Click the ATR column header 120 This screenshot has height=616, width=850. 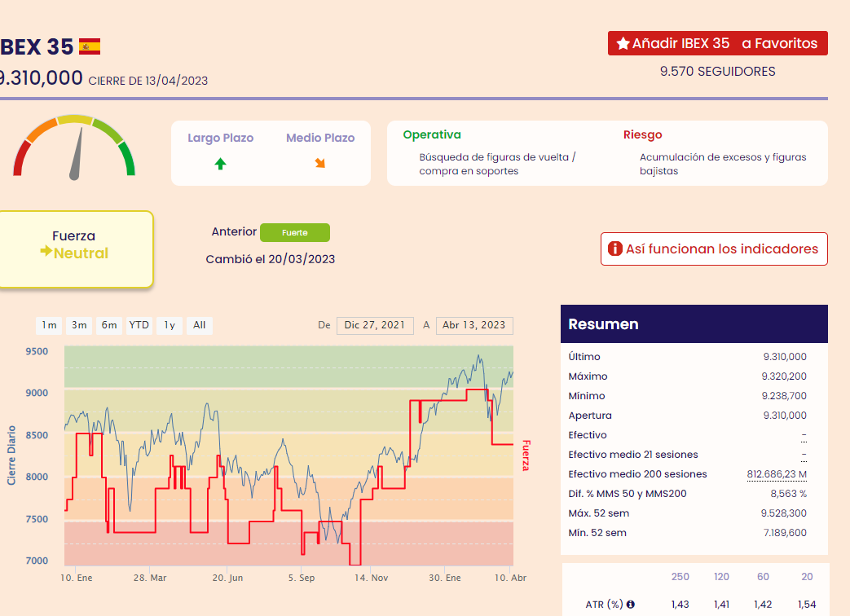pyautogui.click(x=721, y=577)
